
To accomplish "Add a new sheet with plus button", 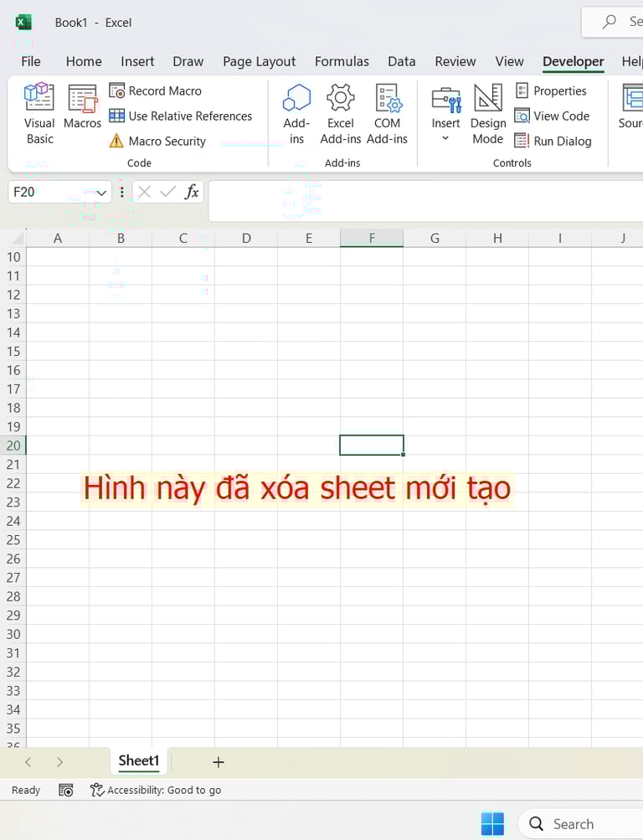I will [x=218, y=762].
